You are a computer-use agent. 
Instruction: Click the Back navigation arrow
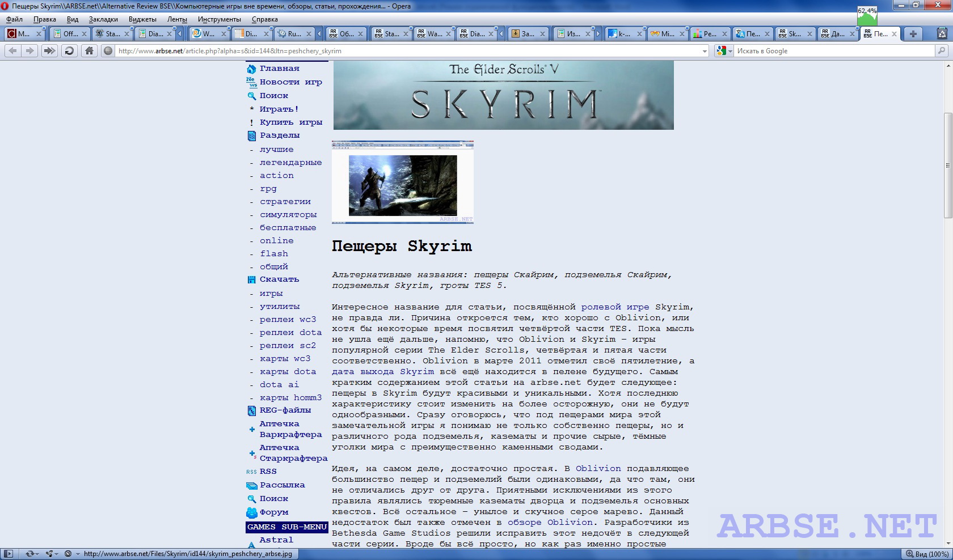[12, 51]
